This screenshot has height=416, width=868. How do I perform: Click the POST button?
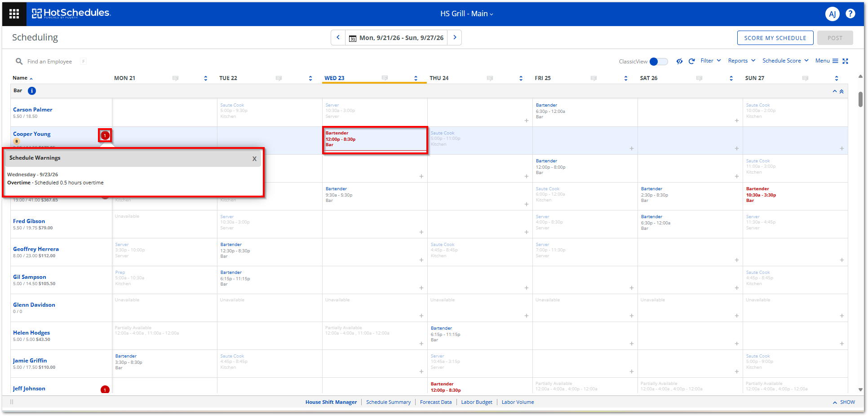coord(835,38)
